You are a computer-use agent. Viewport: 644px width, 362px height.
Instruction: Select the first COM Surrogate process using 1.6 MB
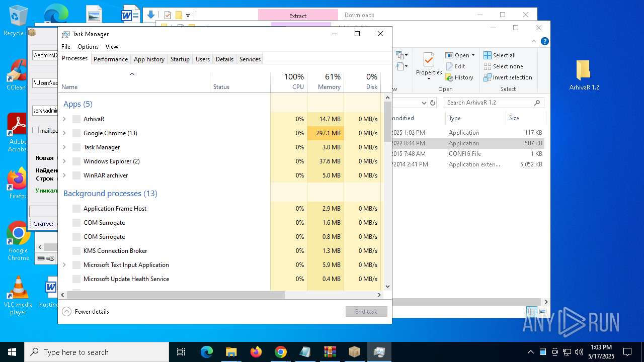pyautogui.click(x=220, y=223)
